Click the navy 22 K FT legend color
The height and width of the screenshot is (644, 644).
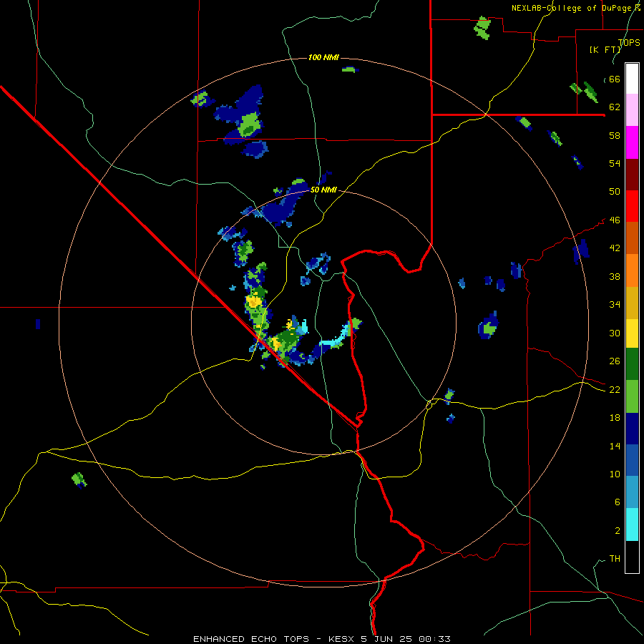tap(632, 429)
